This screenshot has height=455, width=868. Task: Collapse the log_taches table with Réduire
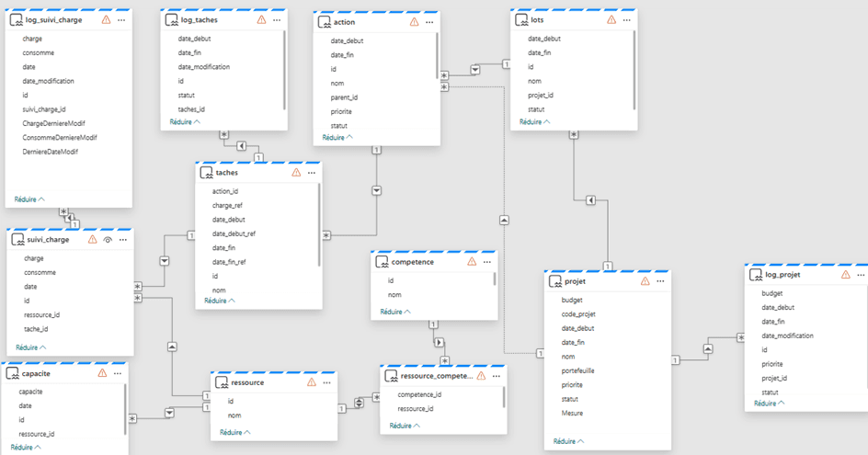coord(184,121)
